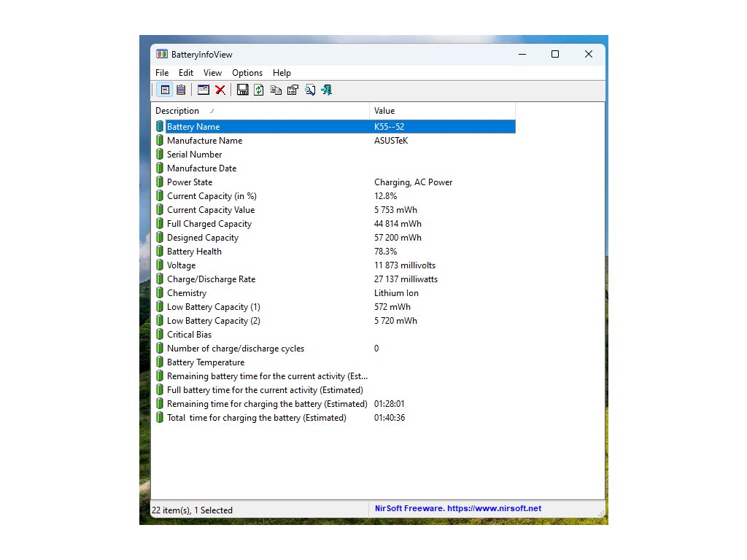747x560 pixels.
Task: Click the battery icon beside Critical Bias
Action: 160,334
